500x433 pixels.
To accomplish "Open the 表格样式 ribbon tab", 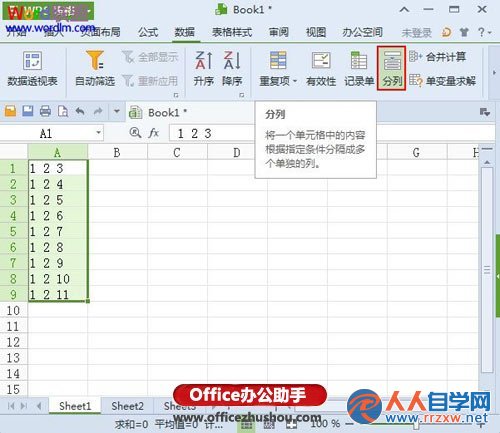I will pyautogui.click(x=232, y=32).
